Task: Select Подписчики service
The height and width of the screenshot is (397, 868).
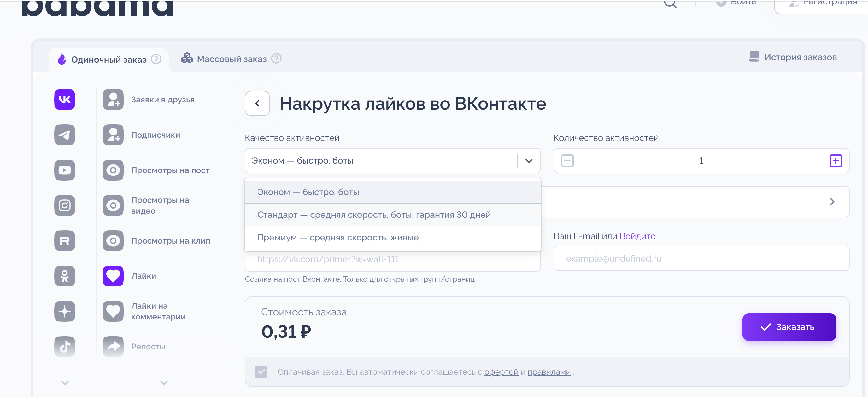Action: click(156, 135)
